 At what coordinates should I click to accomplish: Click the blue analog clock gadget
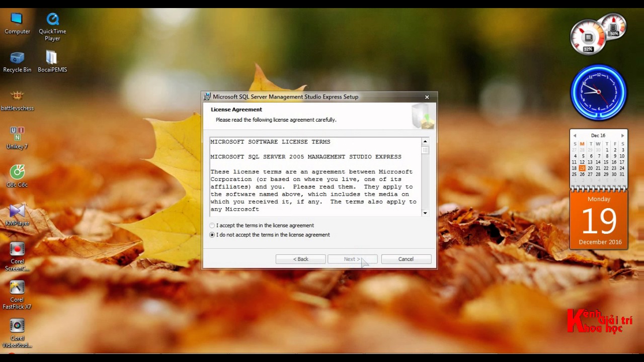(598, 93)
